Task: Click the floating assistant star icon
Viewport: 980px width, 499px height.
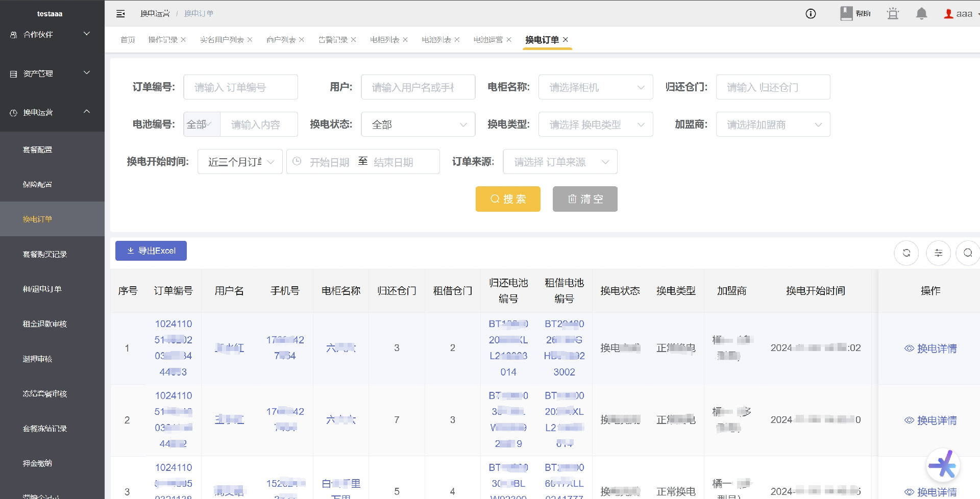Action: [943, 465]
